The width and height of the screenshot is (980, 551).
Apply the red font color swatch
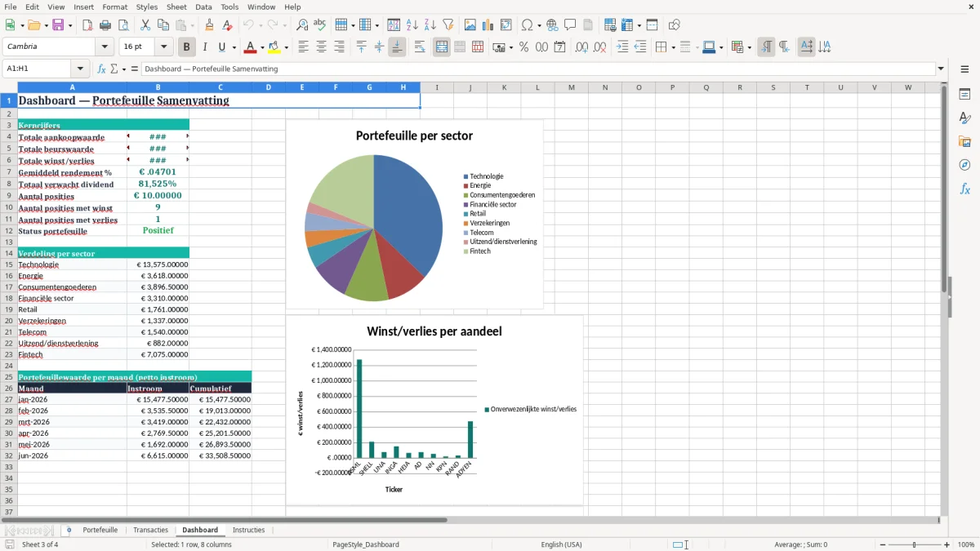251,47
